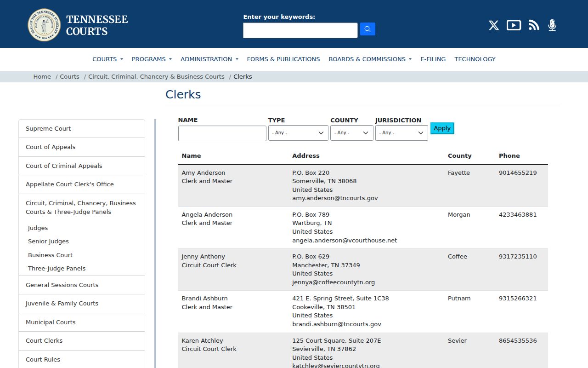Open Appellate Court Clerk's Office sidebar item
Screen dimensions: 588x368
click(82, 184)
